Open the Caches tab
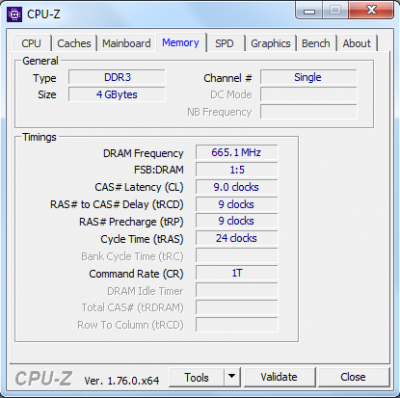This screenshot has height=398, width=400. pos(74,43)
